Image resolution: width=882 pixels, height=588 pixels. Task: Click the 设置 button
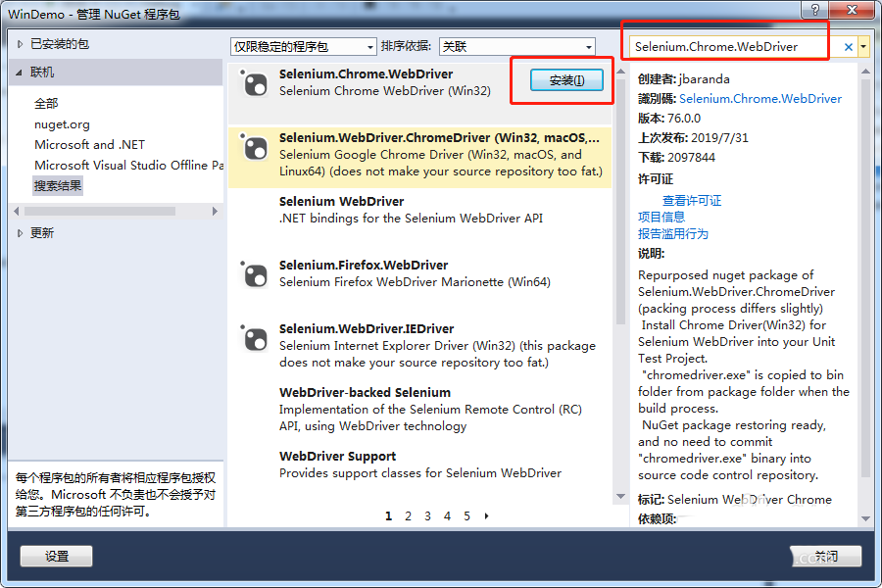pos(56,556)
